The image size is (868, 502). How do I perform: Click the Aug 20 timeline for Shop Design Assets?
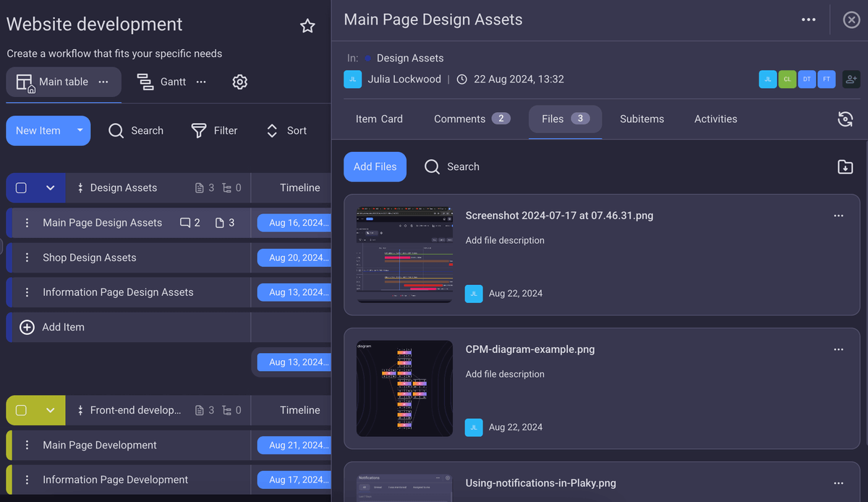[x=295, y=258]
